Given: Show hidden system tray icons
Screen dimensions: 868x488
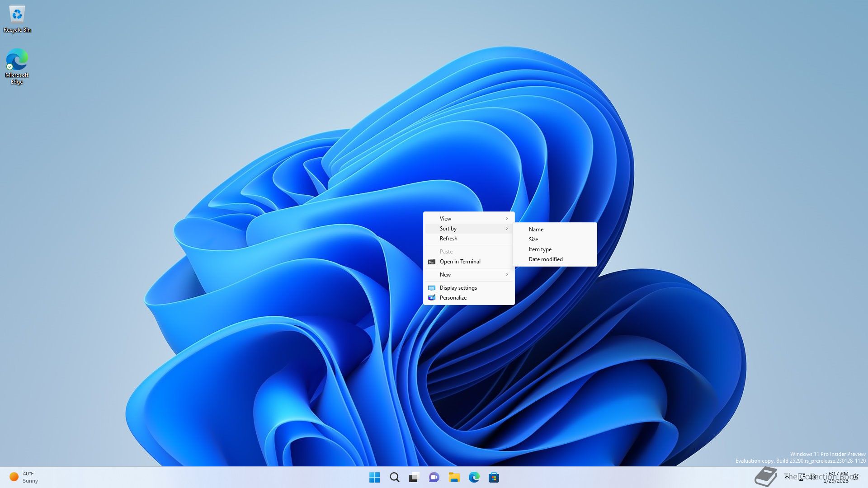Looking at the screenshot, I should [787, 477].
